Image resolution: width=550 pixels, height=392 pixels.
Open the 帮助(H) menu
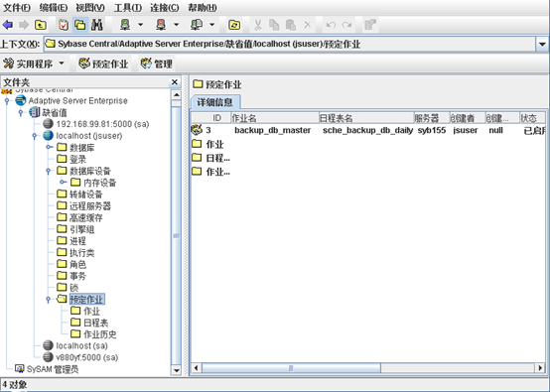coord(203,7)
